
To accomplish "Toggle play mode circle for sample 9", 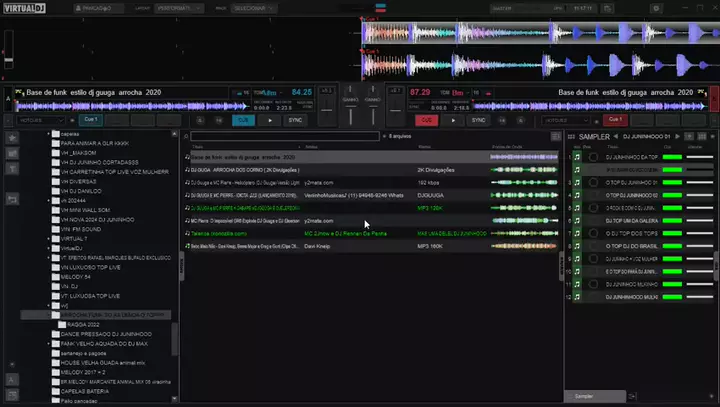I will coord(593,259).
